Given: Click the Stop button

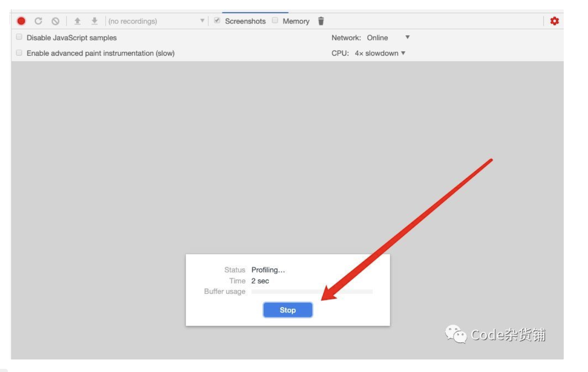Looking at the screenshot, I should click(x=288, y=310).
